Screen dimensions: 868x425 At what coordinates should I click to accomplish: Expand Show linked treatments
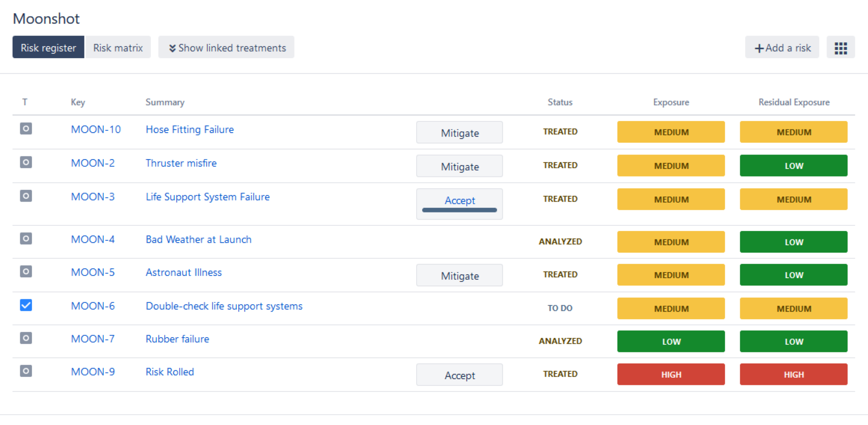pos(226,47)
